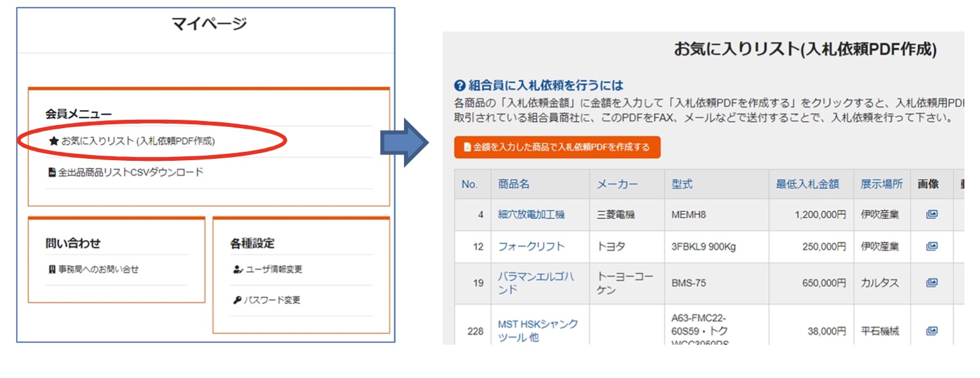The width and height of the screenshot is (980, 378).
Task: Create bid request PDF with orange button
Action: [557, 147]
